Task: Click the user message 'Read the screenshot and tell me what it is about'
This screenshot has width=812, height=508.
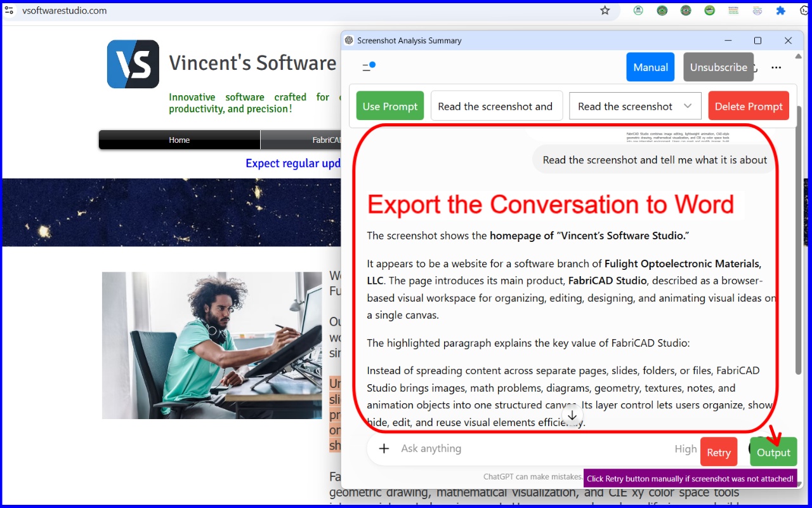Action: 655,160
